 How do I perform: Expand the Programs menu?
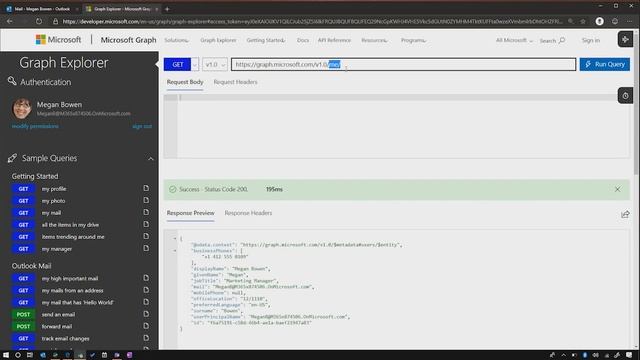(x=413, y=40)
